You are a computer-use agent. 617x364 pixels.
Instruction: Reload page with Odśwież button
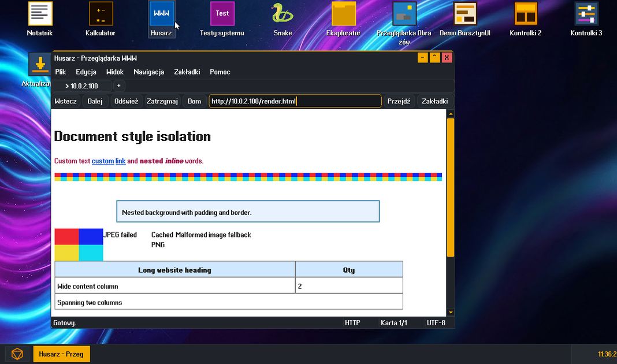(x=127, y=101)
